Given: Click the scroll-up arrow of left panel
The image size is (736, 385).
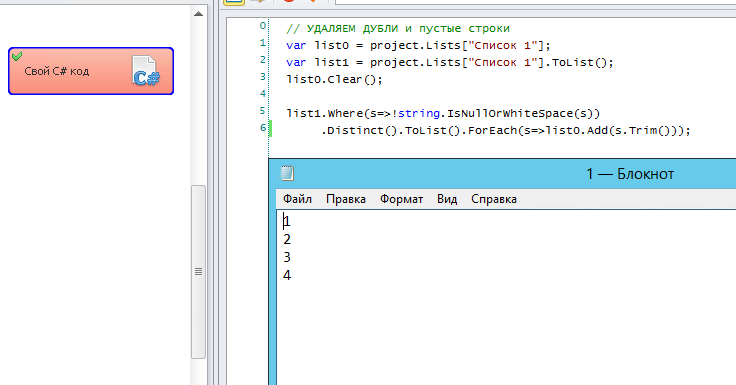Looking at the screenshot, I should [x=199, y=14].
